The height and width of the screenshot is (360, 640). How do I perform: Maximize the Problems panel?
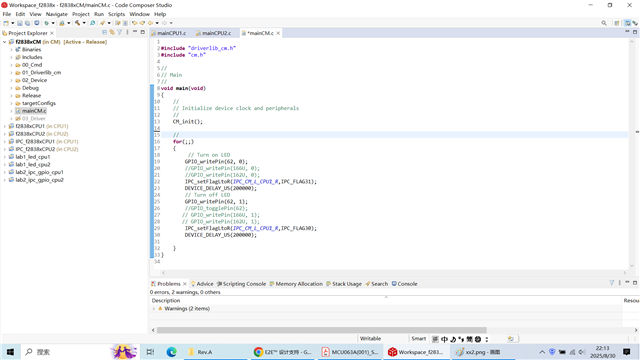[635, 282]
